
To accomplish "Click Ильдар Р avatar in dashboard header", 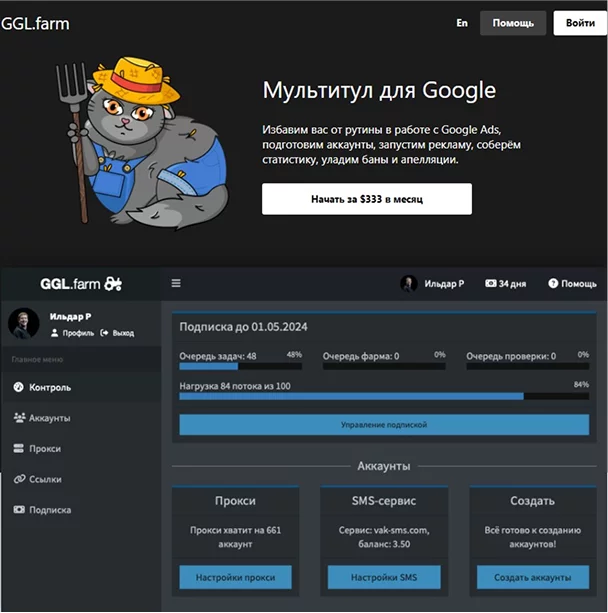I will (x=409, y=284).
